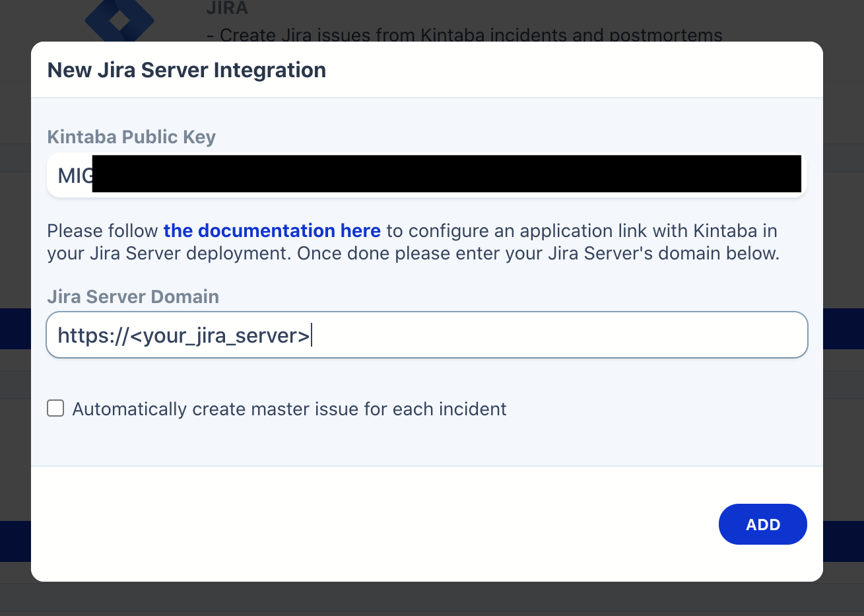
Task: Click the 'New Jira Server Integration' title
Action: [187, 70]
